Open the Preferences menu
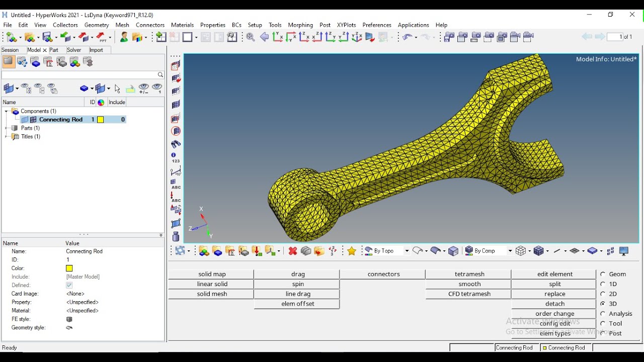644x362 pixels. click(x=377, y=25)
